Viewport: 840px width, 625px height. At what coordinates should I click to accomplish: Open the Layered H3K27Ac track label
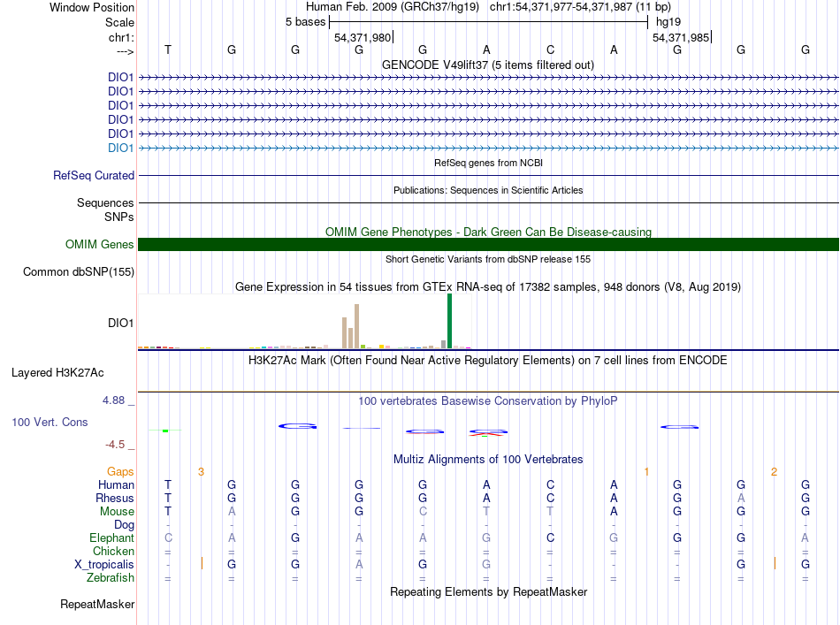tap(57, 373)
